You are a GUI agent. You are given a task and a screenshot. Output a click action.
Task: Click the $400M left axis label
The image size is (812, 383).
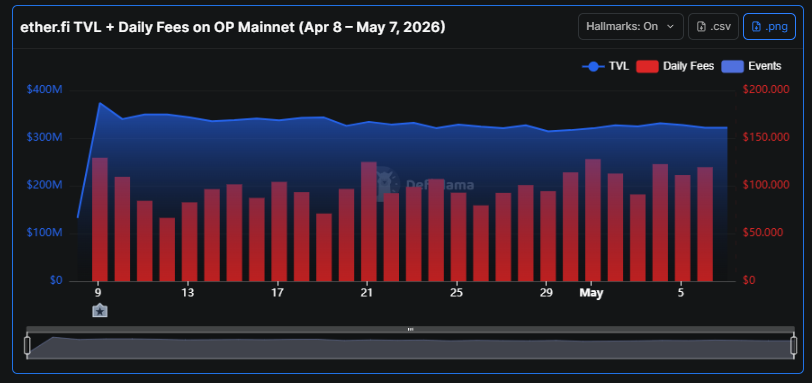pyautogui.click(x=44, y=90)
